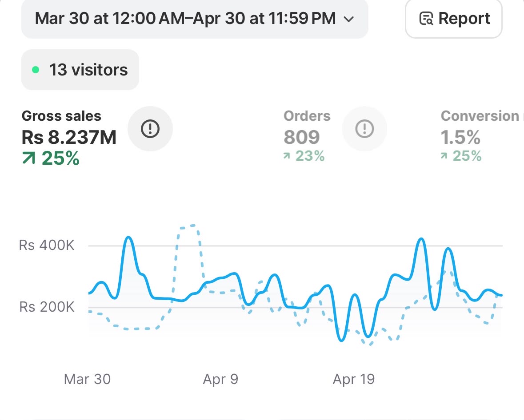This screenshot has height=420, width=524.
Task: Click the Rs 200K axis label
Action: click(x=47, y=307)
